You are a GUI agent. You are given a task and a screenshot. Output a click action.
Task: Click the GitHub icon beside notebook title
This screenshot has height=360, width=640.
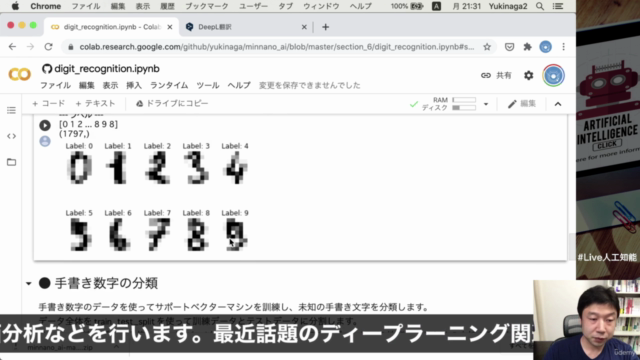47,69
